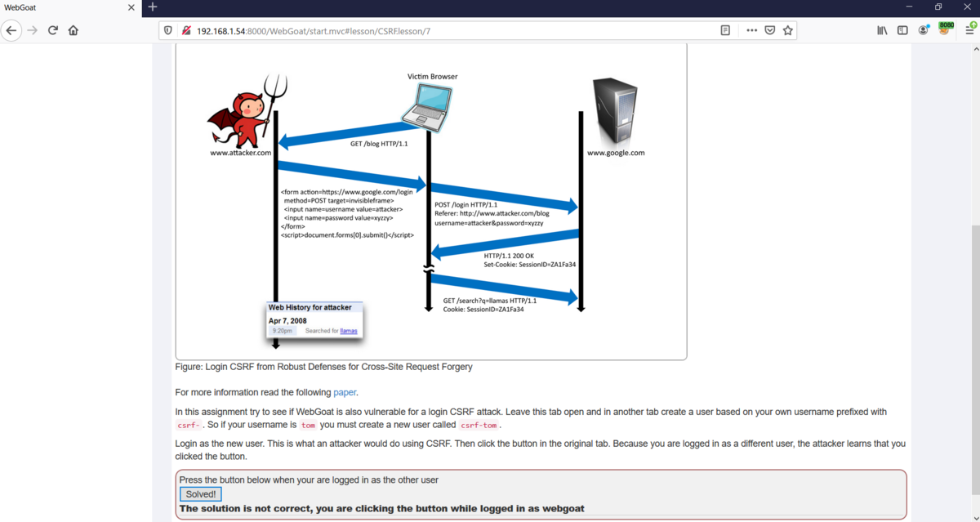Bookmark this page with star
This screenshot has height=522, width=980.
[x=788, y=30]
